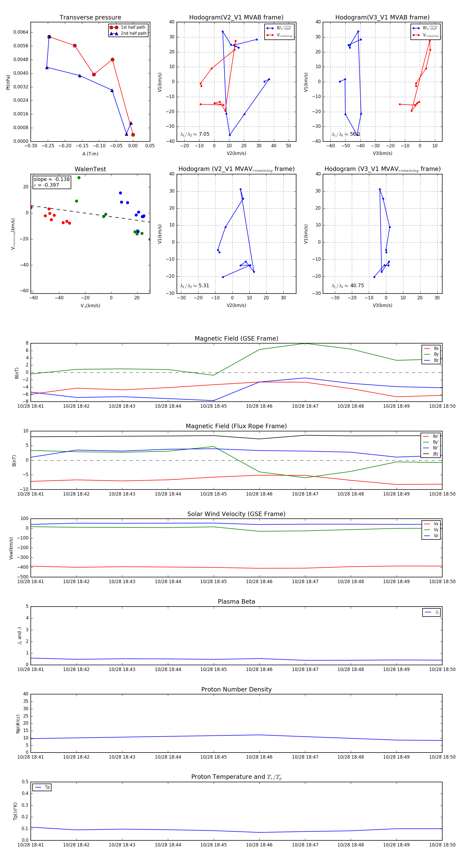Click the "Vsw(km/s)" axis label

[x=11, y=548]
